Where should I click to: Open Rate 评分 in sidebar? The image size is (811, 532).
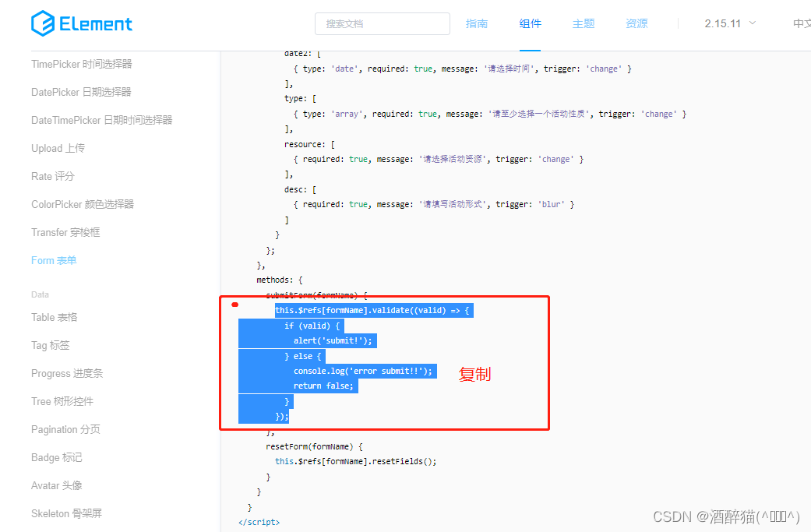coord(53,176)
